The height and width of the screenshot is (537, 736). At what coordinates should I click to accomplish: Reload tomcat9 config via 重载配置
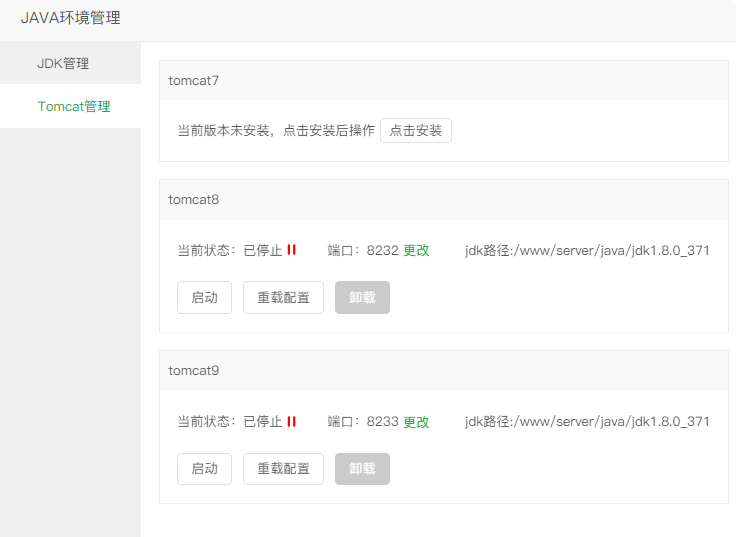tap(283, 468)
